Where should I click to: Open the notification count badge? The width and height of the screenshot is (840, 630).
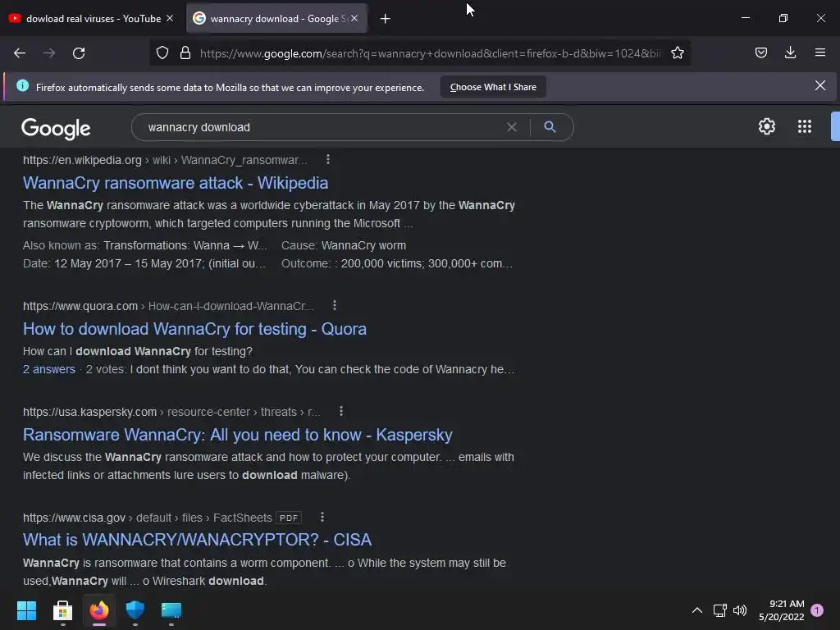coord(817,610)
